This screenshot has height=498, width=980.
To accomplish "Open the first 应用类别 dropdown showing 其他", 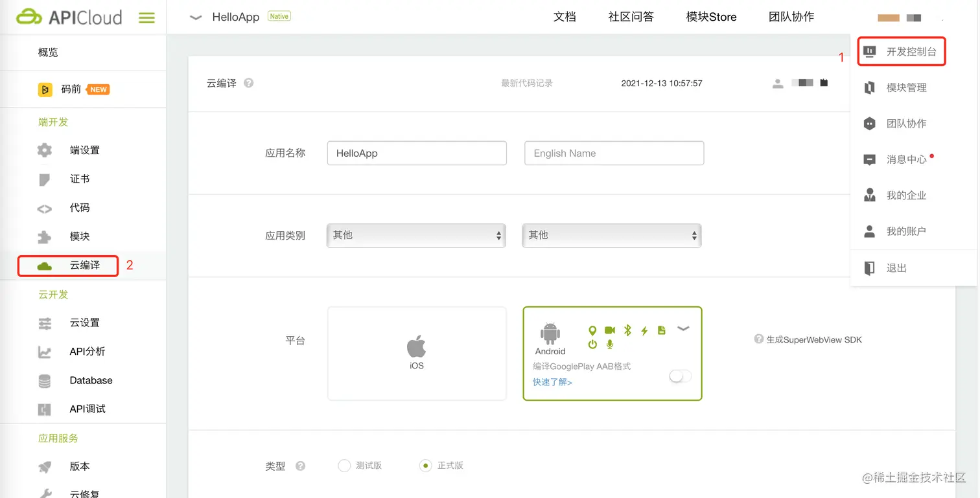I will click(x=416, y=236).
